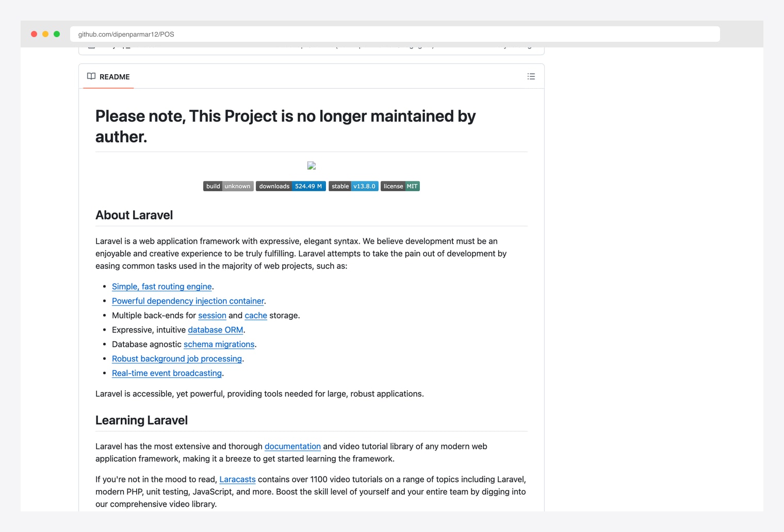Image resolution: width=784 pixels, height=532 pixels.
Task: Click the license MIT badge
Action: click(x=400, y=186)
